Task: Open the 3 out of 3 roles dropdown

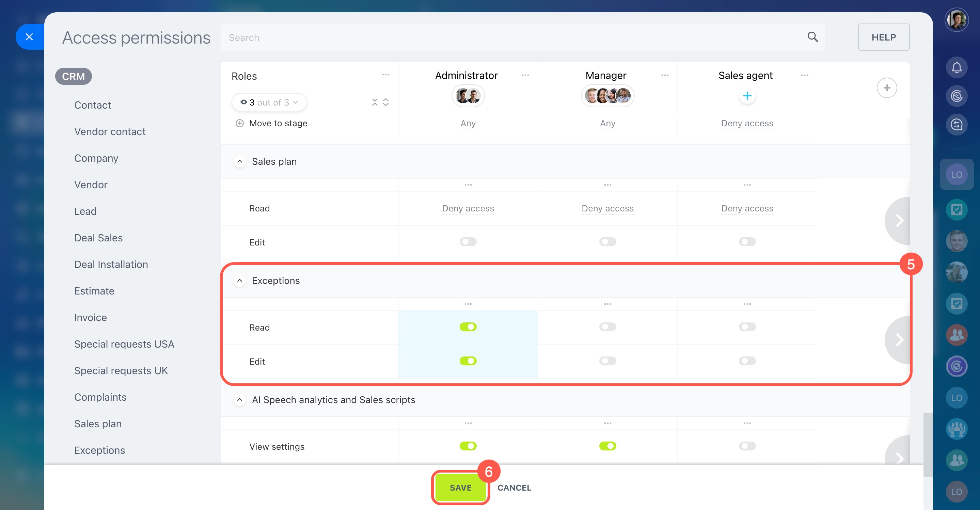Action: pos(269,102)
